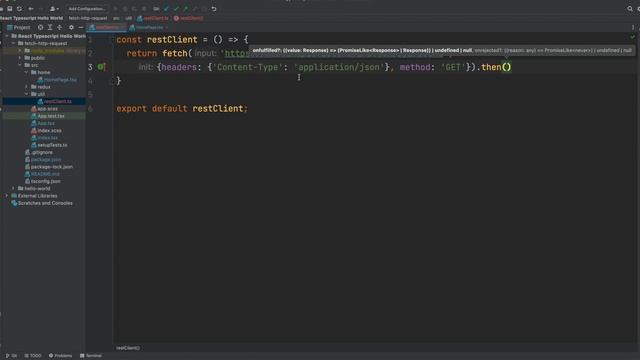Collapse the fetch-http-request folder
Viewport: 640px width, 360px height.
pos(13,43)
